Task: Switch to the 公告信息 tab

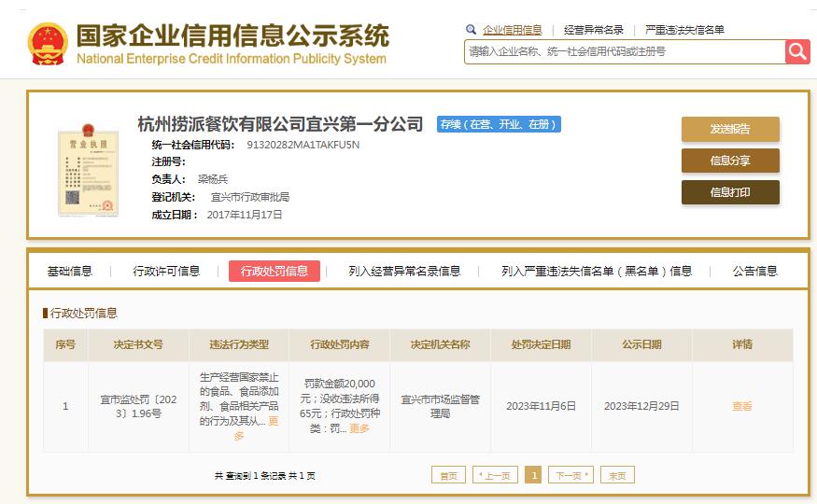Action: click(x=755, y=272)
